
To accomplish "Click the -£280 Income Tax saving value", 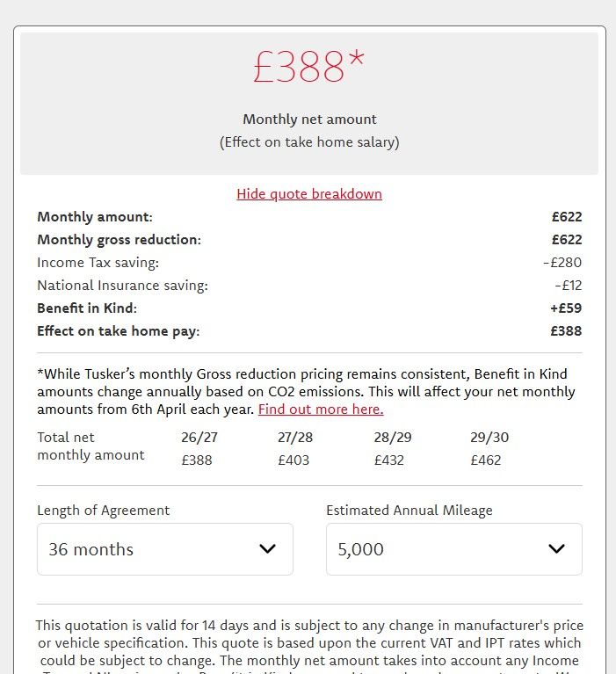I will (562, 263).
